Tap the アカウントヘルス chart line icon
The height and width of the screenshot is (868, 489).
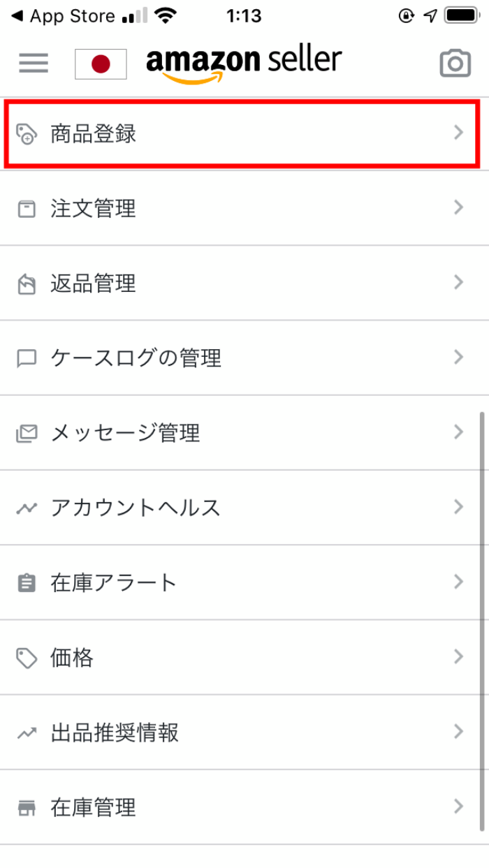click(27, 508)
